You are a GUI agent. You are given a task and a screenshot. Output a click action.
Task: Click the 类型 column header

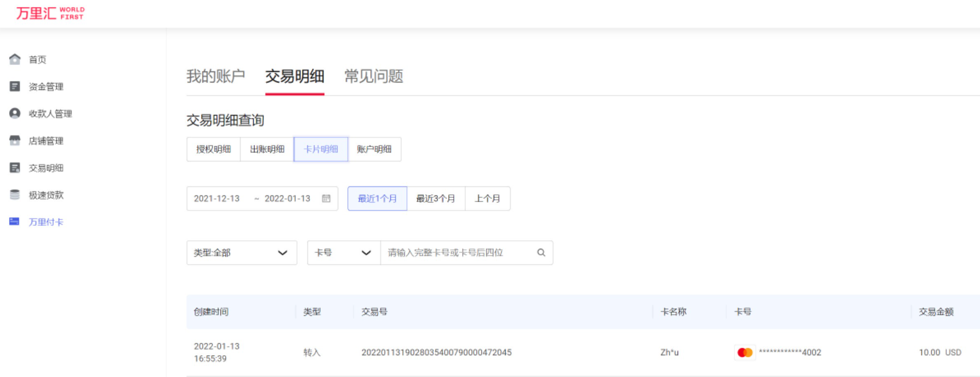coord(312,312)
